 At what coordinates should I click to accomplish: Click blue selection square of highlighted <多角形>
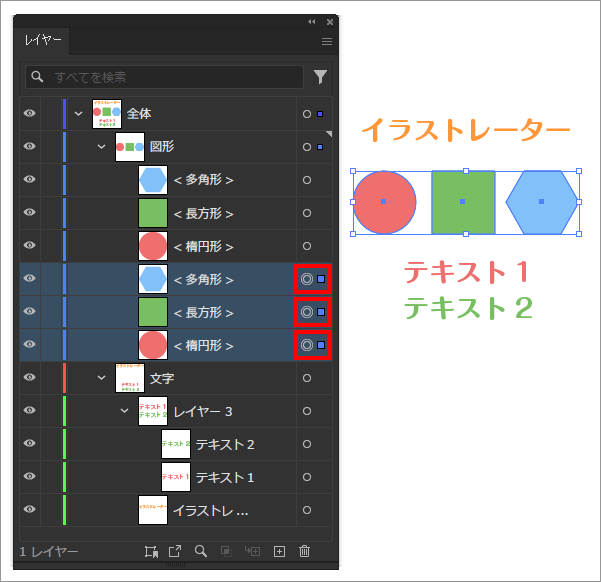pos(321,279)
